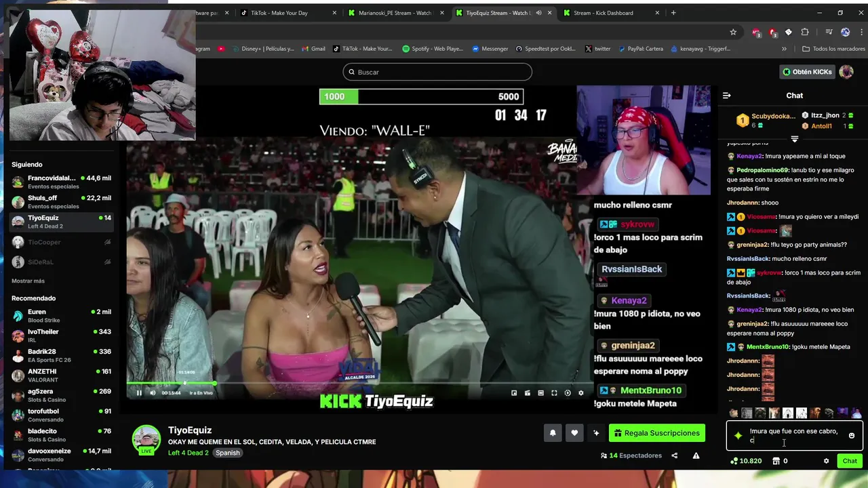This screenshot has height=488, width=868.
Task: Open recommended channel bladecito
Action: 61,435
